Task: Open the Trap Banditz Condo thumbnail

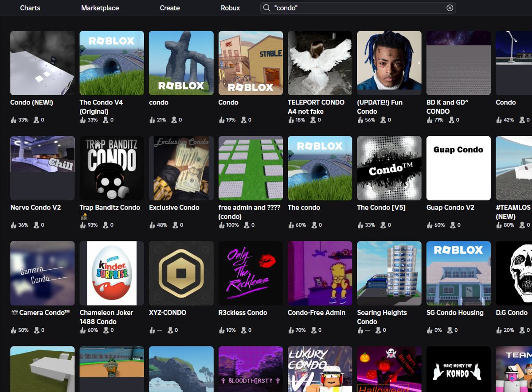Action: [x=112, y=168]
